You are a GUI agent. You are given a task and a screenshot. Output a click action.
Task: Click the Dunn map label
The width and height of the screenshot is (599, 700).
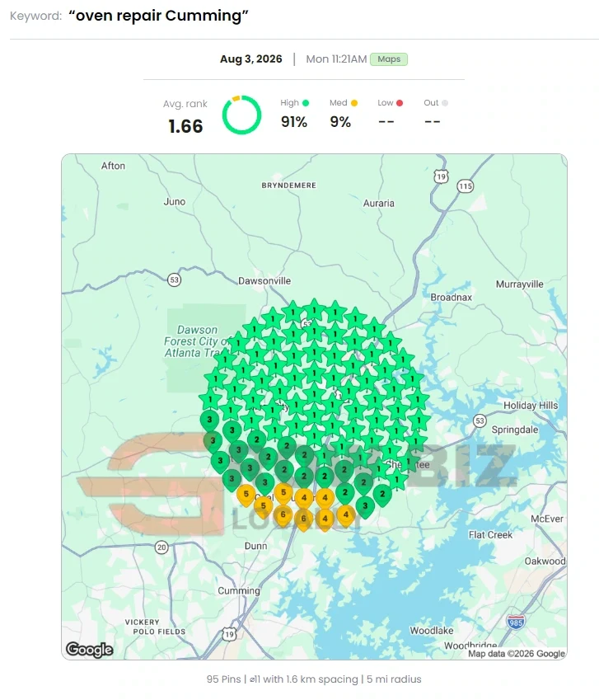[x=255, y=546]
